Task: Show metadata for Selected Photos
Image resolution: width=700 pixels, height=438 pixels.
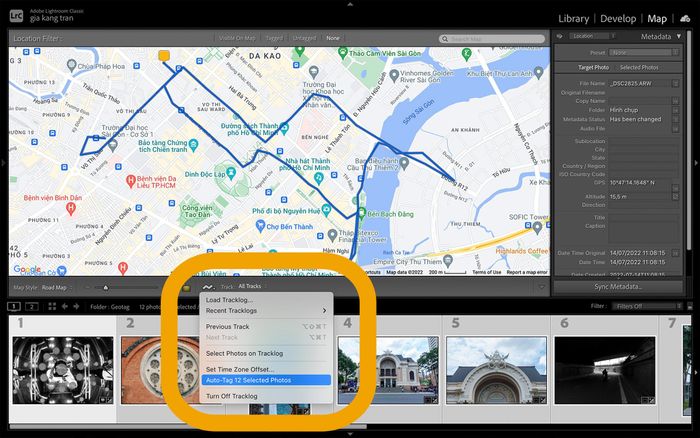Action: pos(639,67)
